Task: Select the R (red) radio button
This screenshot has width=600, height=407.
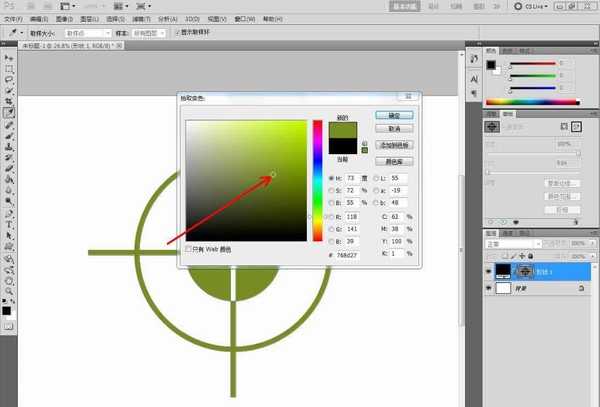Action: [x=332, y=214]
